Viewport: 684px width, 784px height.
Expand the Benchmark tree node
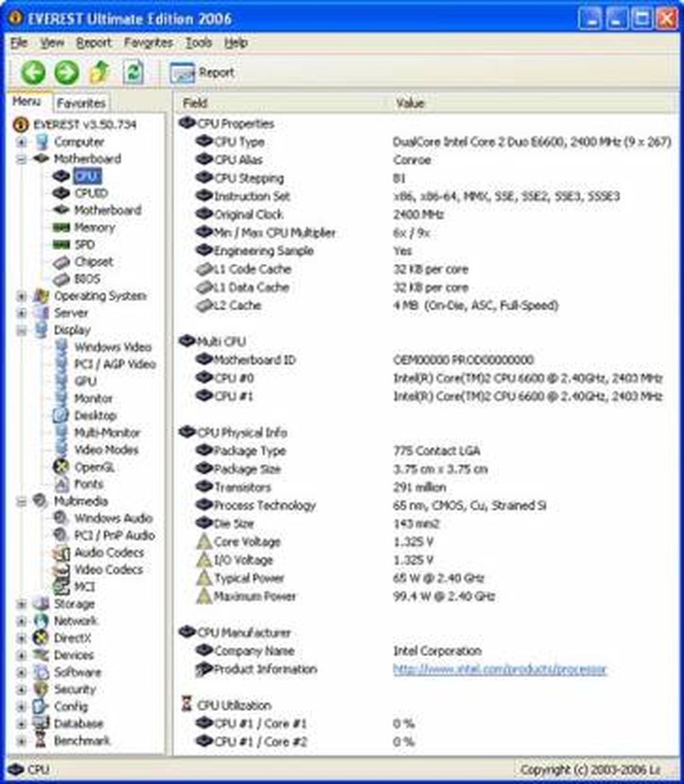(21, 740)
